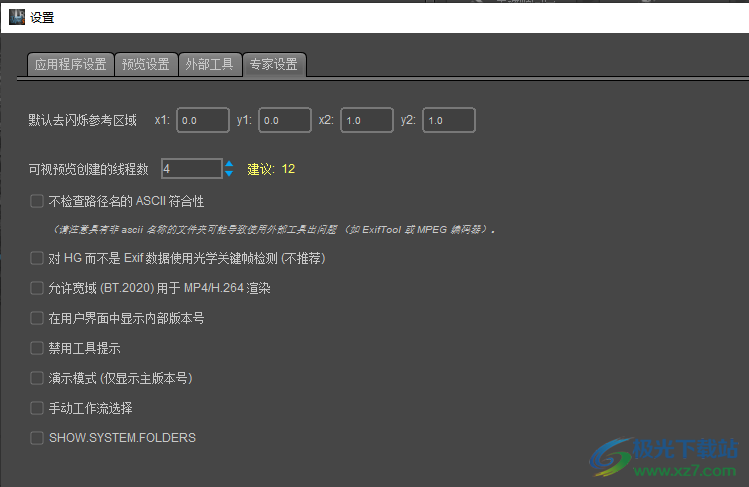Switch to the 应用程序设置 tab

click(70, 64)
